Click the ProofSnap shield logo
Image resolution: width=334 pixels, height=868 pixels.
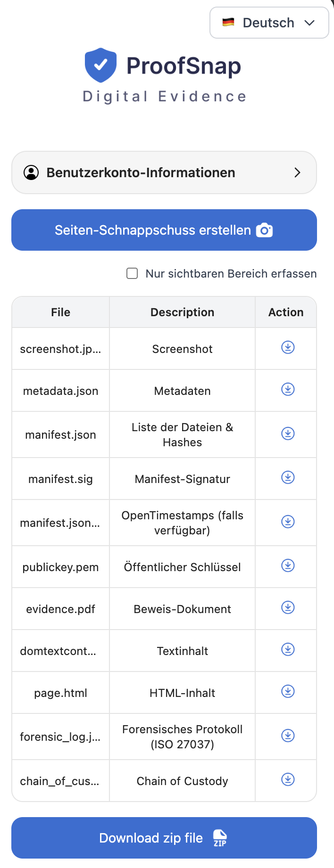(x=100, y=65)
